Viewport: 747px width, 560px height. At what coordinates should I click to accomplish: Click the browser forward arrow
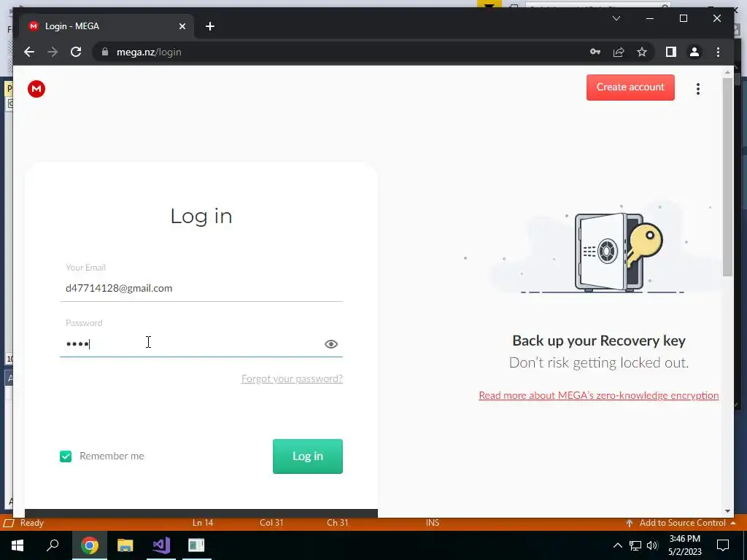click(x=53, y=52)
